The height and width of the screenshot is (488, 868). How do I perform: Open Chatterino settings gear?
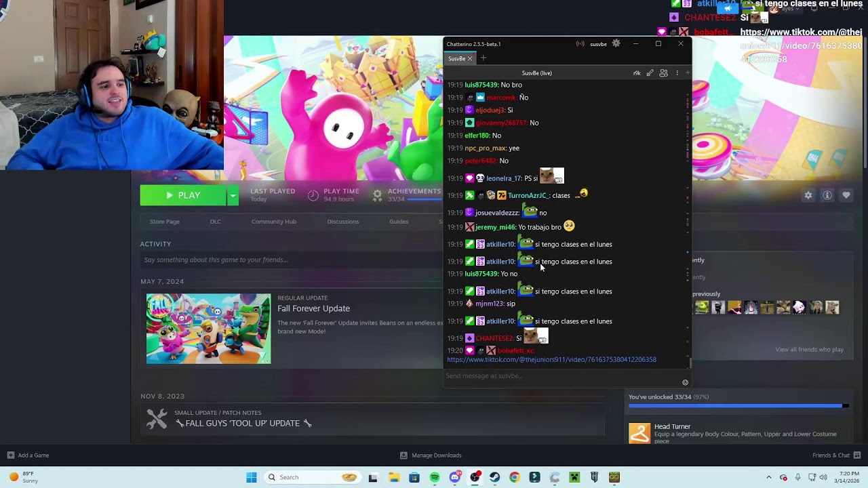click(616, 44)
